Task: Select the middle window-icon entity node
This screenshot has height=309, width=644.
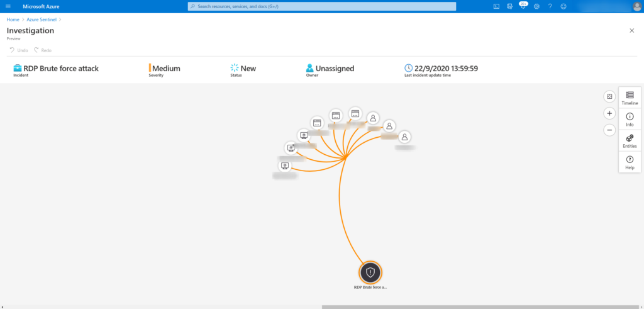Action: [x=336, y=116]
